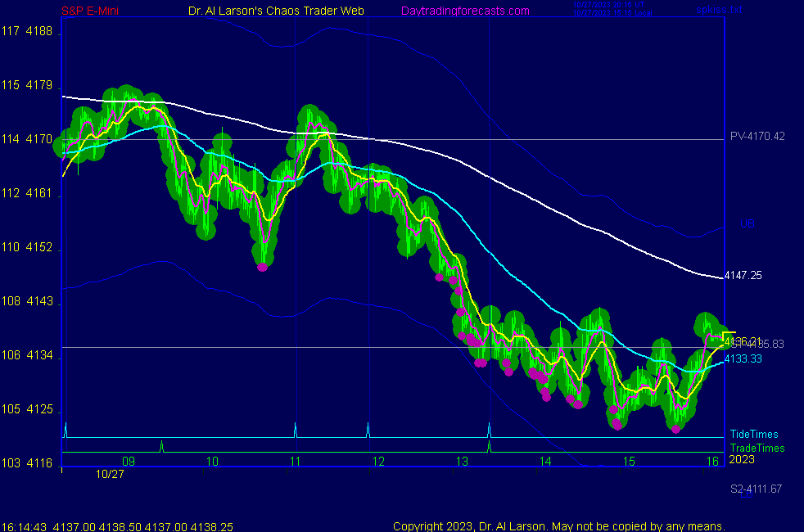Click the TradeTimes label
The width and height of the screenshot is (804, 532).
tap(757, 448)
